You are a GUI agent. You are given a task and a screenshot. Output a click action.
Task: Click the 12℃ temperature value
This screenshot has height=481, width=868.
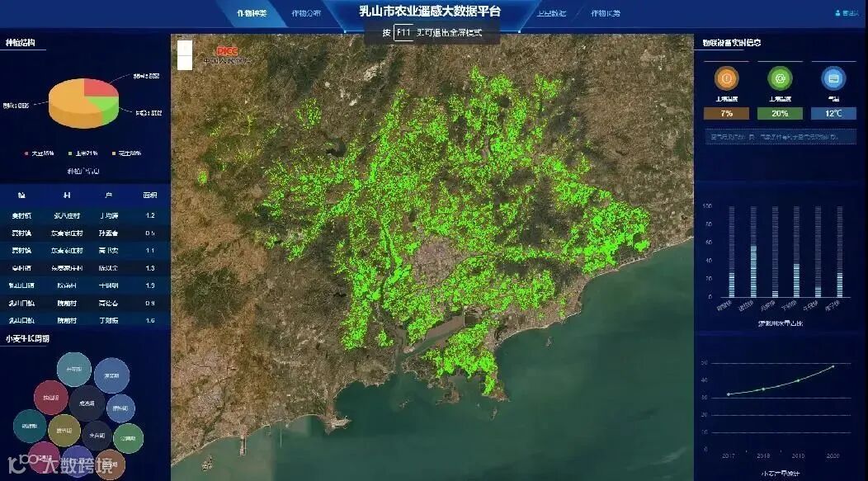pos(833,114)
